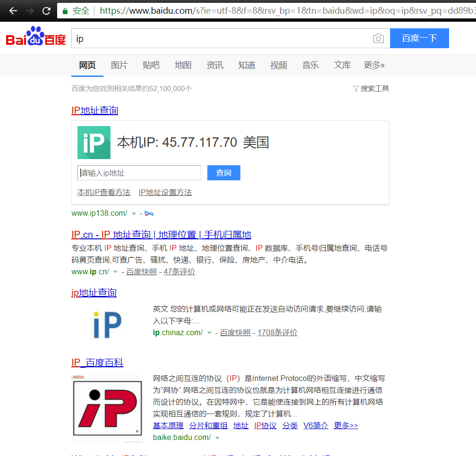
Task: Open the 分片和重组 sublink
Action: (x=208, y=426)
